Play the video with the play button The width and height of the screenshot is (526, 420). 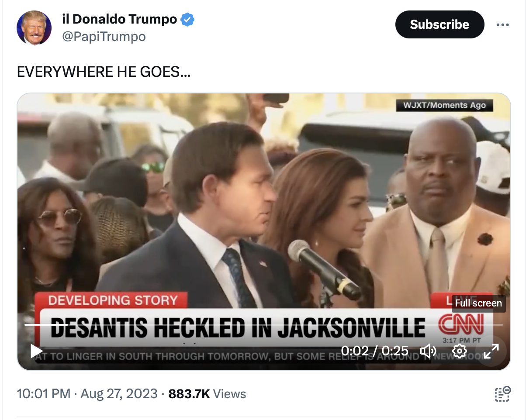[36, 351]
